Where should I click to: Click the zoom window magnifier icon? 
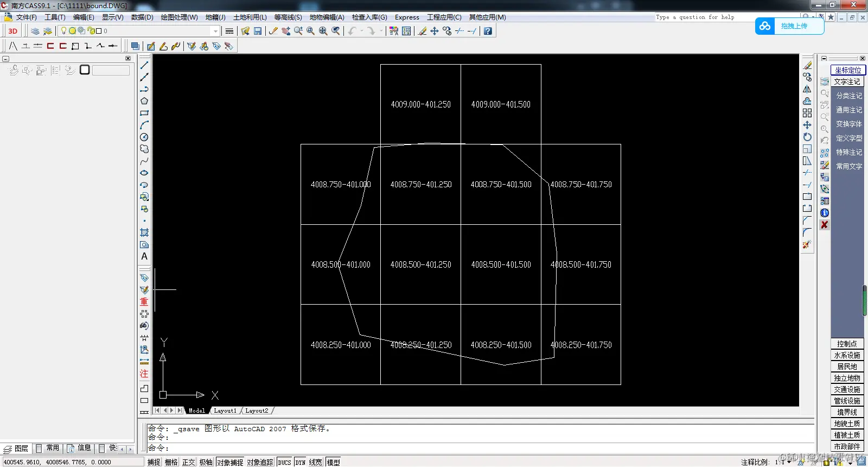[x=311, y=31]
